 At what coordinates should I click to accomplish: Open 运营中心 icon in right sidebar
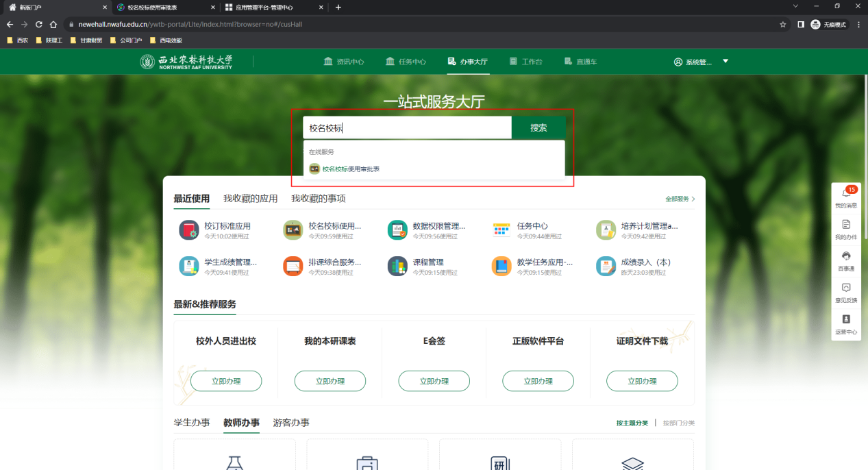pyautogui.click(x=845, y=319)
